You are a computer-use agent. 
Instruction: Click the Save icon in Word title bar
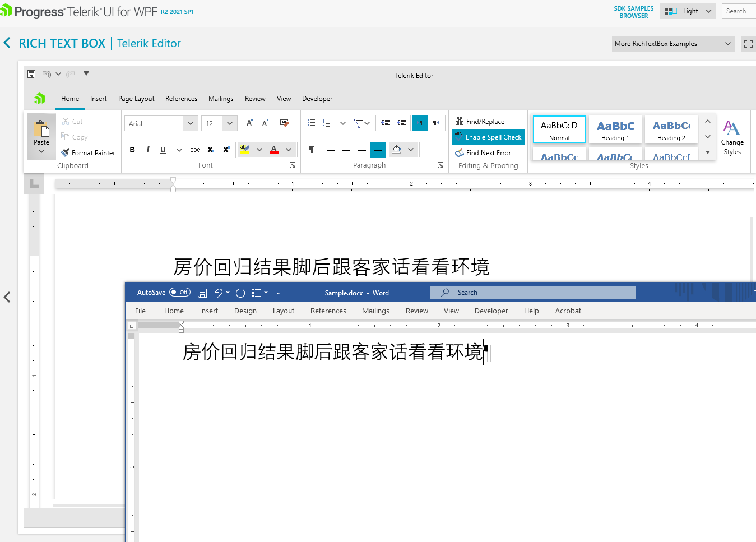pos(202,293)
